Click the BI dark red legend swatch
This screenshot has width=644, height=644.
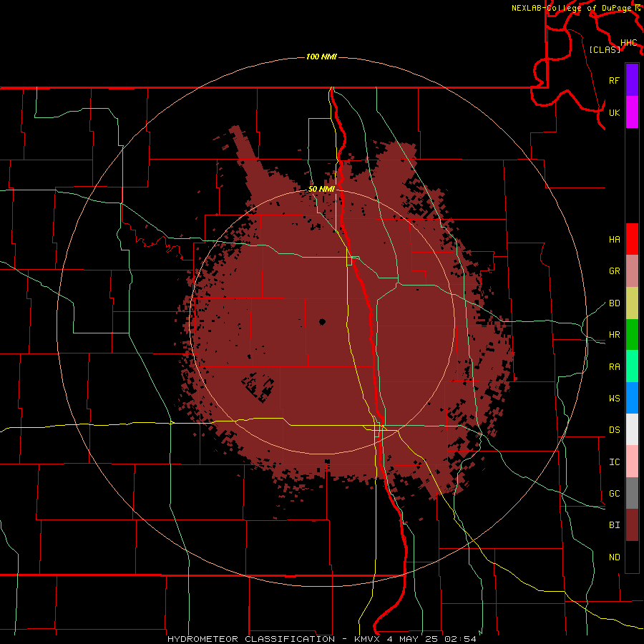[632, 525]
